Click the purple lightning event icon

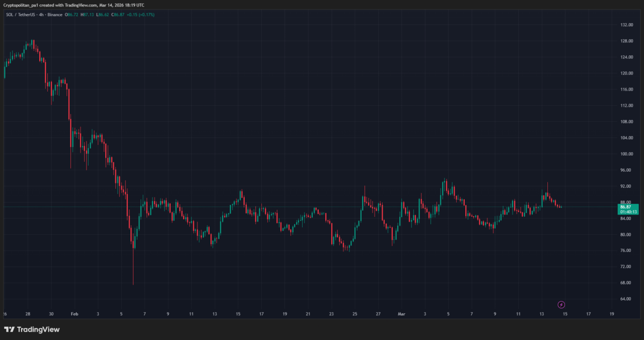tap(561, 305)
